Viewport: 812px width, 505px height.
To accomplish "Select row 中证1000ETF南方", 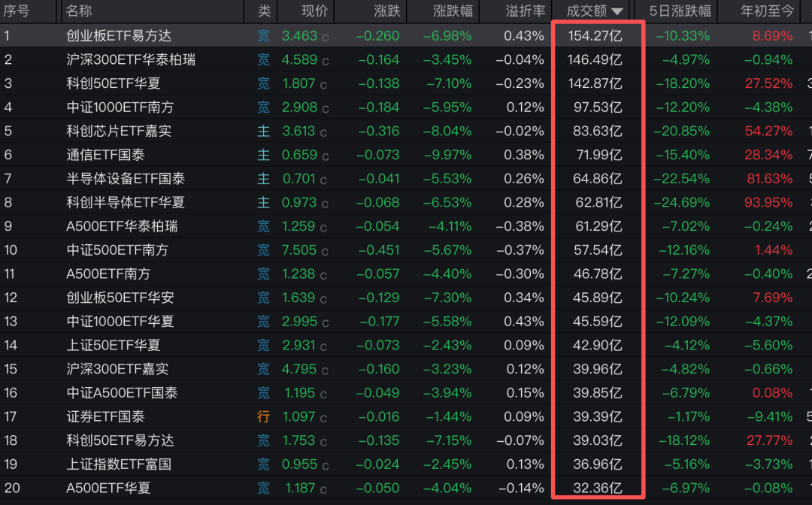I will click(406, 107).
